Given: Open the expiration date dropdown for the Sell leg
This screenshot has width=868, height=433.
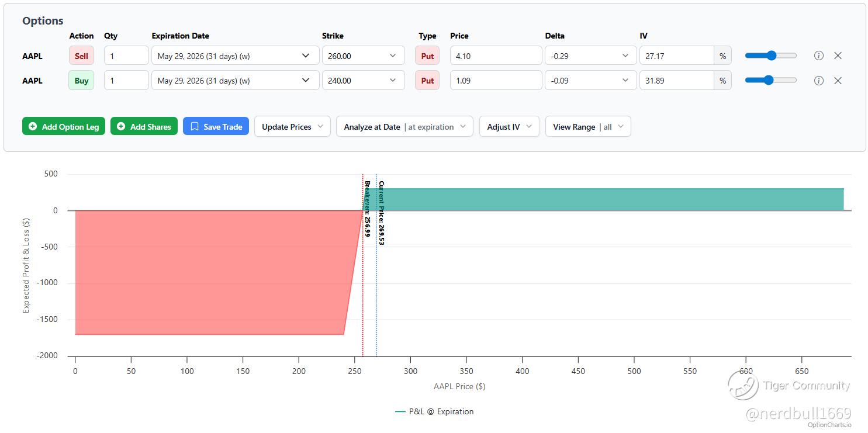Looking at the screenshot, I should (235, 56).
